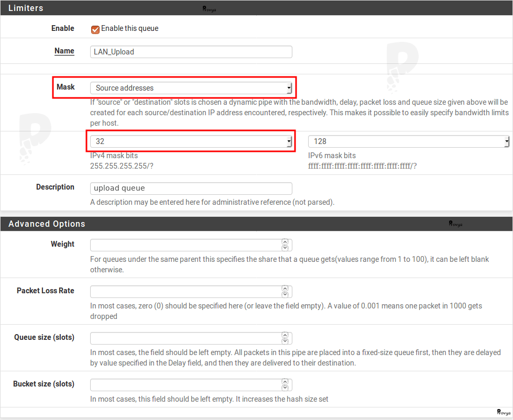Increase Packet Loss Rate using up arrow
The width and height of the screenshot is (513, 420).
click(x=285, y=289)
